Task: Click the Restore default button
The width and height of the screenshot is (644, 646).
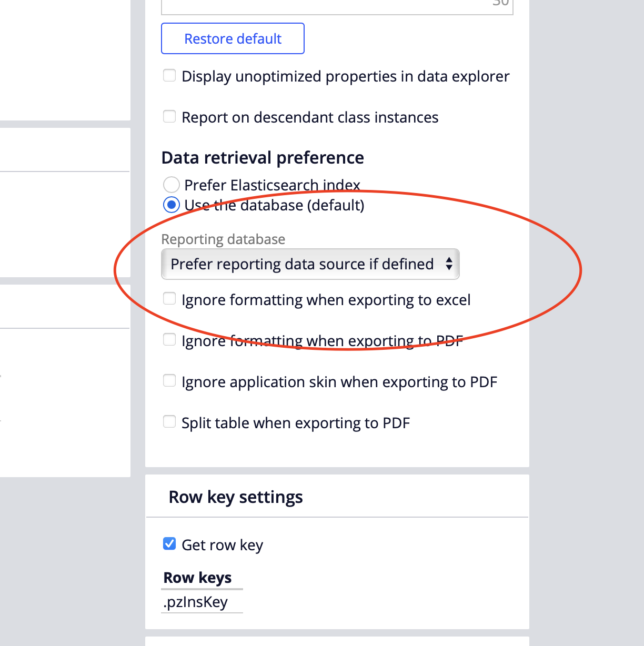Action: click(233, 38)
